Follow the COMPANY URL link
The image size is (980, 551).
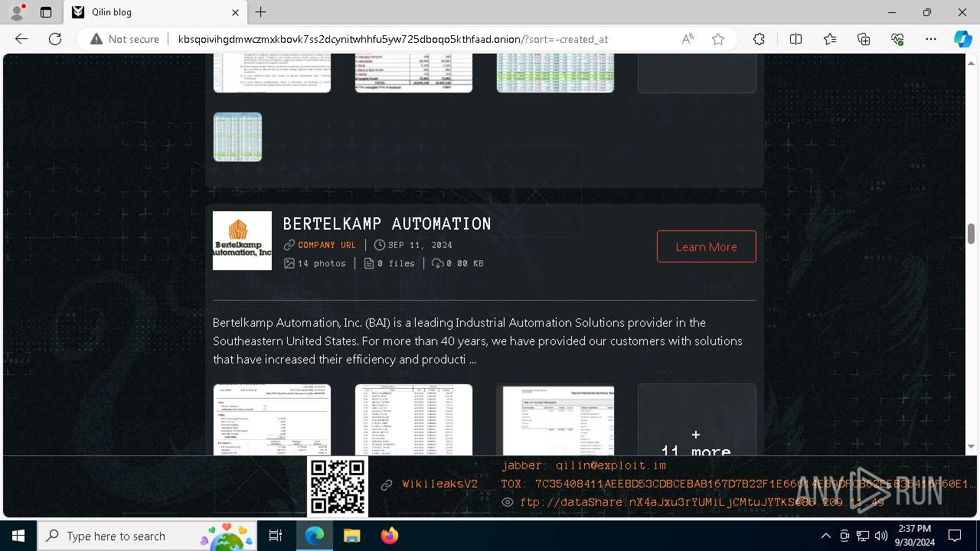coord(327,245)
